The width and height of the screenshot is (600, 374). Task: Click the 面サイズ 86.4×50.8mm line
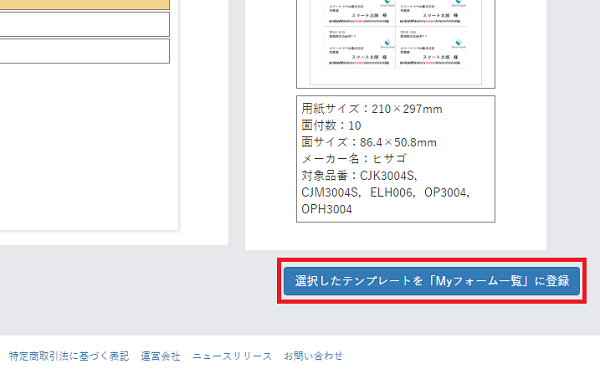(x=369, y=142)
